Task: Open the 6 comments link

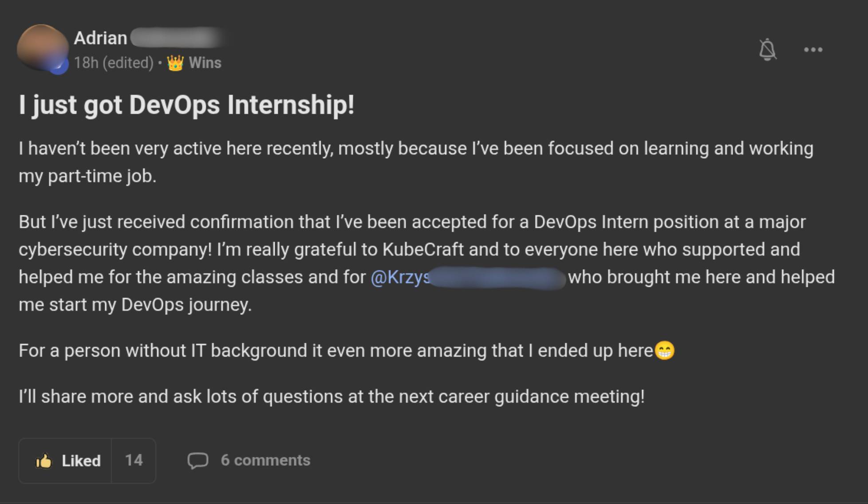Action: (265, 460)
